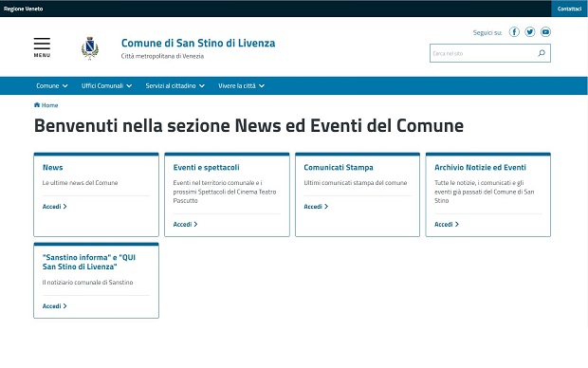Go to the Home breadcrumb link
The image size is (588, 368).
49,105
